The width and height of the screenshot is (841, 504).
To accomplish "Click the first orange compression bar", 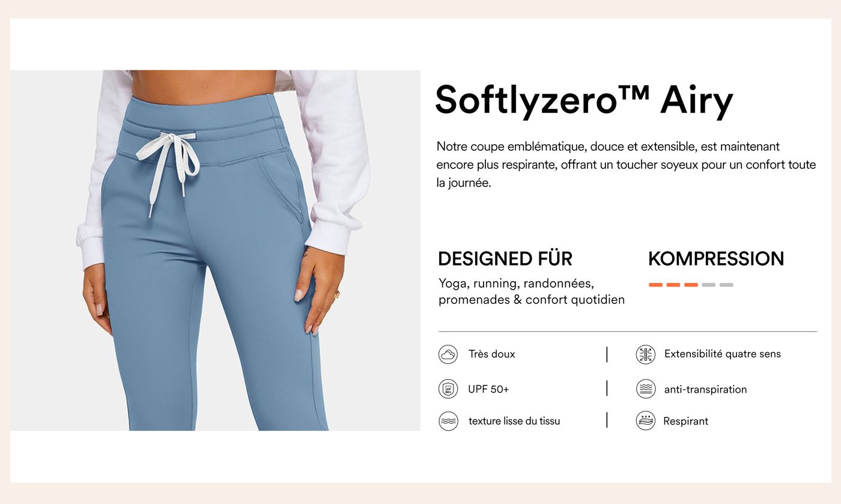I will click(655, 285).
